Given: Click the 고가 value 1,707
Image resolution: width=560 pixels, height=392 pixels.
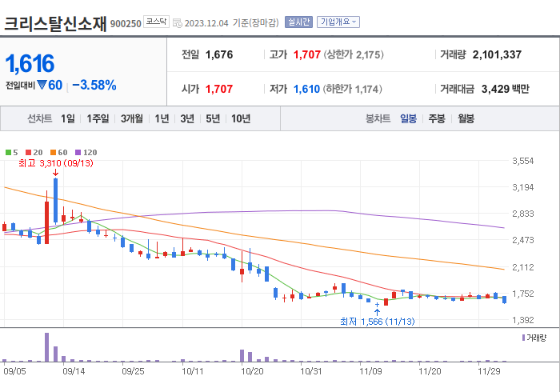Looking at the screenshot, I should pos(306,54).
